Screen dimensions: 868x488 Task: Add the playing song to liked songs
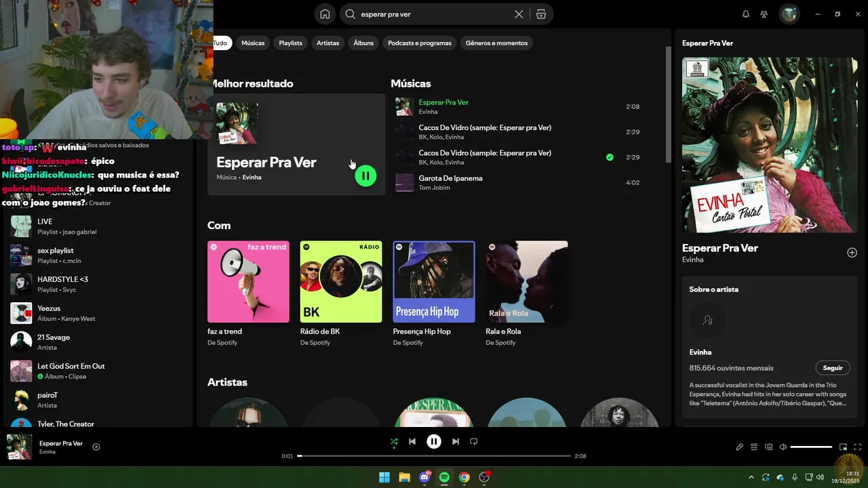point(96,447)
